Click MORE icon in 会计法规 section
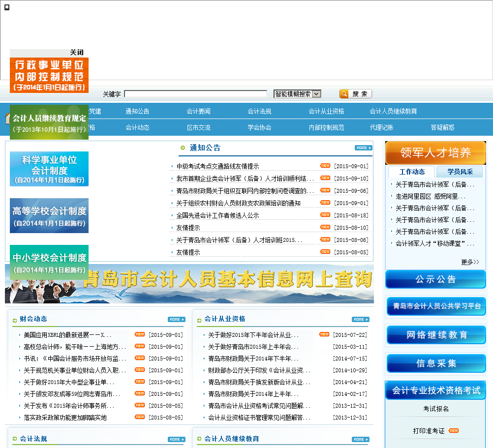Screen dimensions: 493x448 pos(176,440)
